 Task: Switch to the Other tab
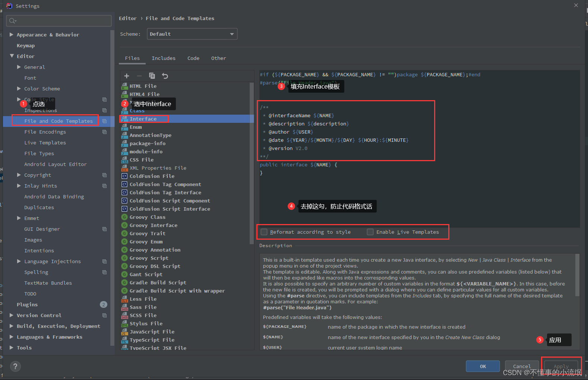tap(219, 58)
